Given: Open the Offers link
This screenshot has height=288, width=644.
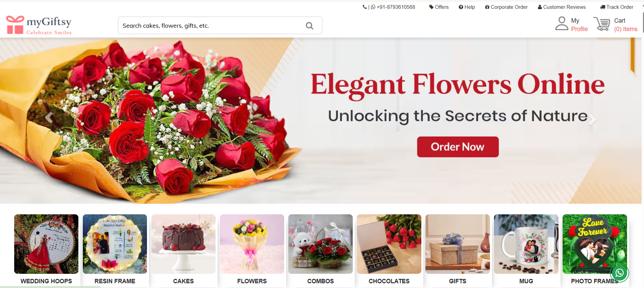Looking at the screenshot, I should 439,7.
